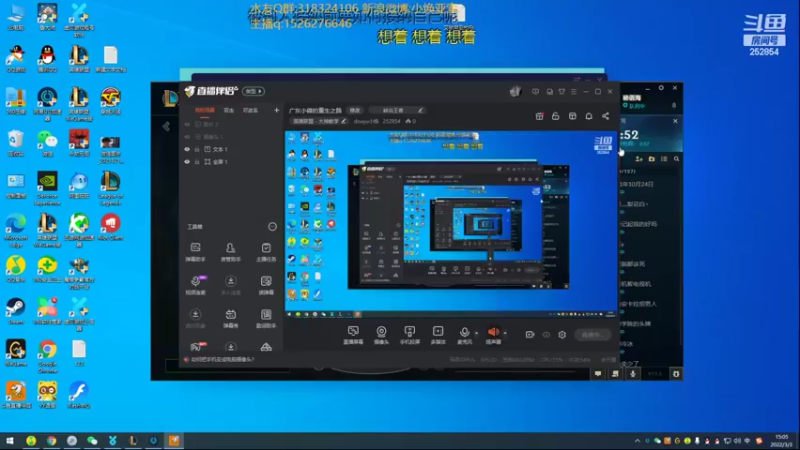Open the chat bubble icon at League client bottom
This screenshot has height=450, width=800.
click(x=598, y=374)
